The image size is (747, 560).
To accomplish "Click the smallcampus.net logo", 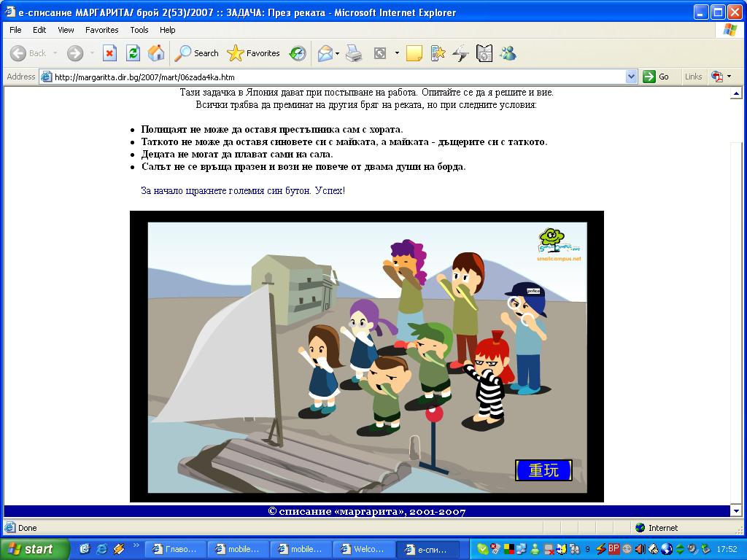I will (558, 245).
